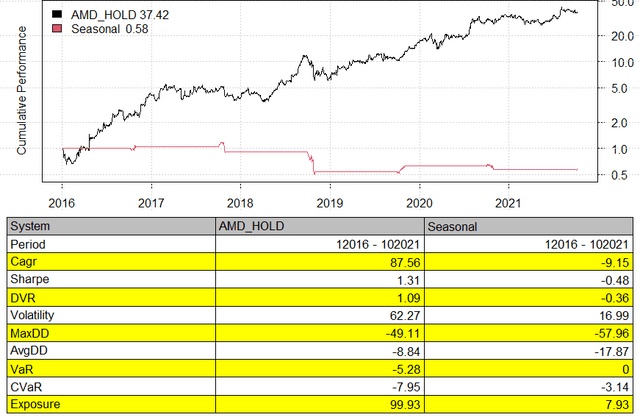
Task: Click the Cagr value -9.15
Action: [615, 262]
